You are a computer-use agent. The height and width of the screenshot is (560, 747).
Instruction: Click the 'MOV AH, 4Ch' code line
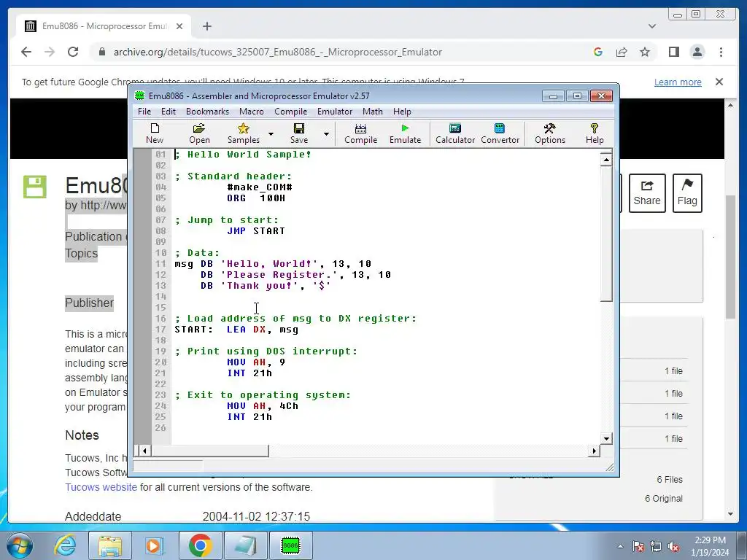click(x=263, y=405)
